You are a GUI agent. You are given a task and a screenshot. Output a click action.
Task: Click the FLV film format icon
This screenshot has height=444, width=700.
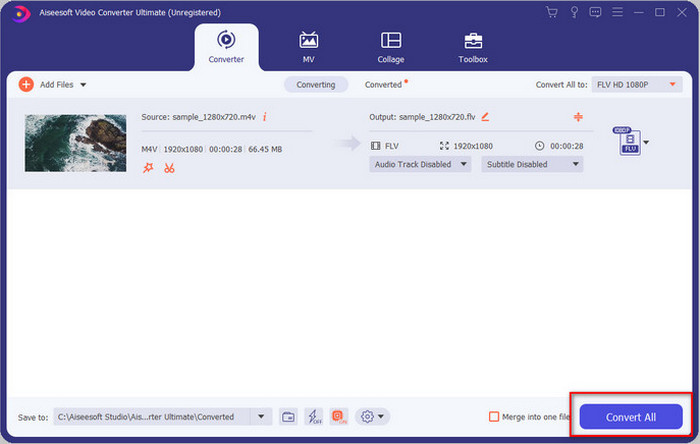[375, 146]
